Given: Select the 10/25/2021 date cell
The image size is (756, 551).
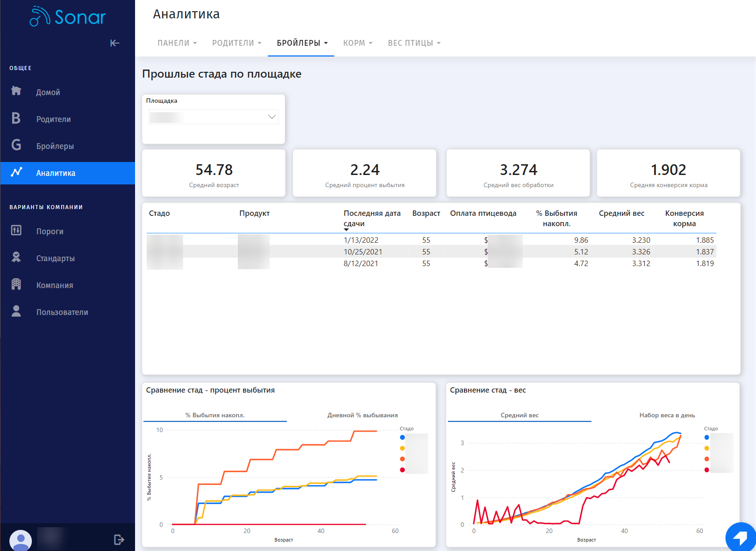Looking at the screenshot, I should [x=363, y=252].
